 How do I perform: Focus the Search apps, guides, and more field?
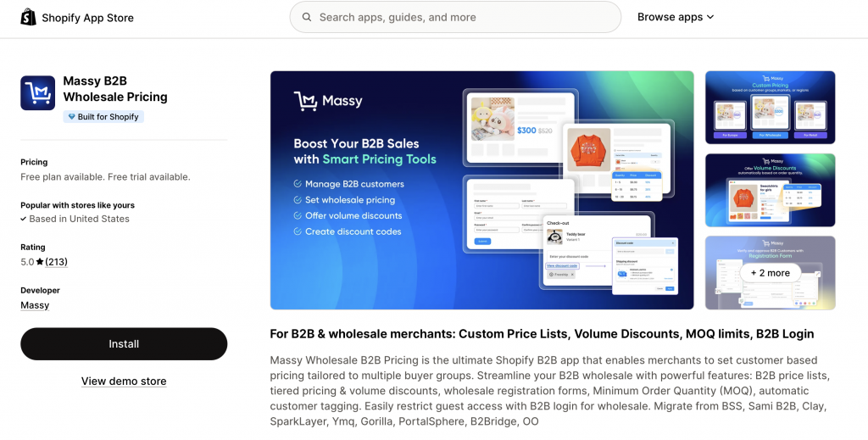(x=455, y=17)
